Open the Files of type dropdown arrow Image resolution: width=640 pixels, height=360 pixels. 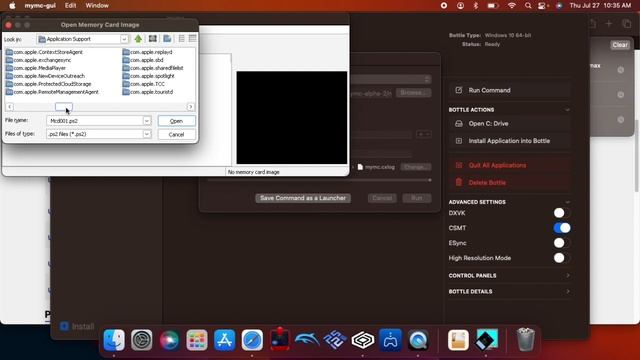pos(147,134)
